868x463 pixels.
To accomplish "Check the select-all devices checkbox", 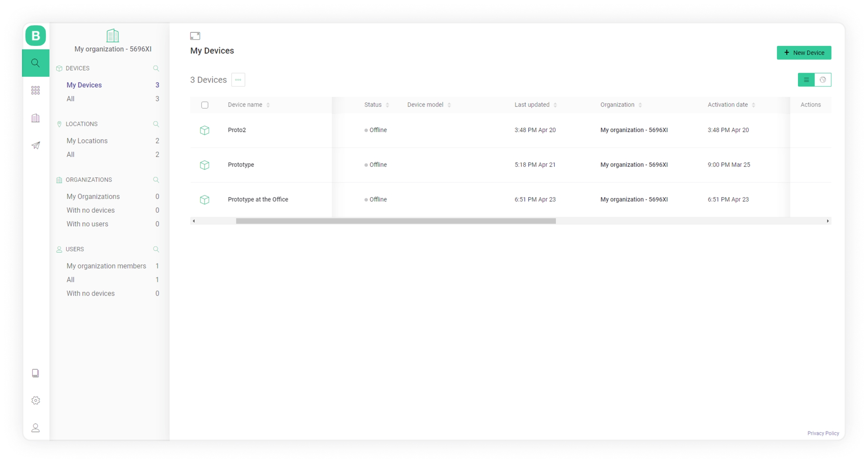I will tap(205, 105).
